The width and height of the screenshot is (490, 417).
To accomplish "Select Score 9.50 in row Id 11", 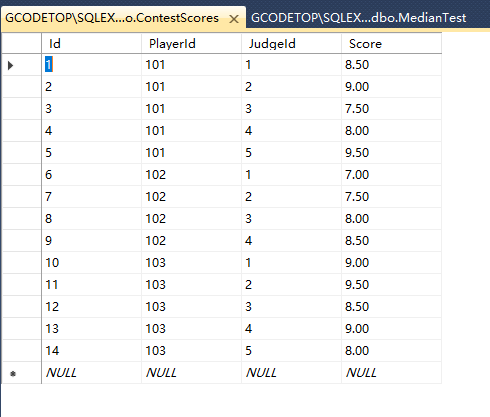I will (x=392, y=285).
